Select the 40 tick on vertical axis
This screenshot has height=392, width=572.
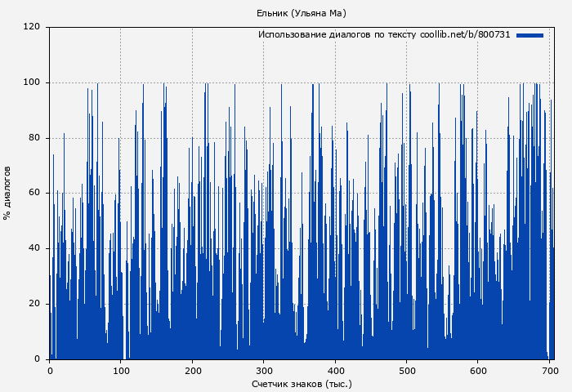click(x=34, y=248)
